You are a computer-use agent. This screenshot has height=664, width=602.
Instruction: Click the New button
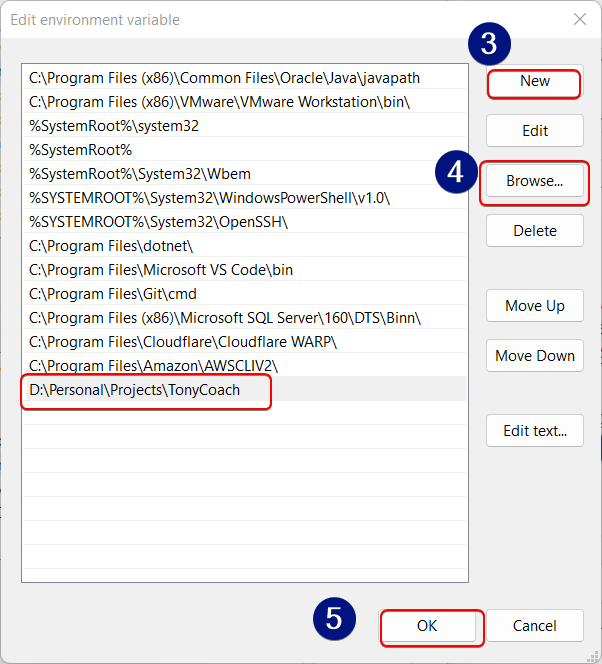[534, 82]
